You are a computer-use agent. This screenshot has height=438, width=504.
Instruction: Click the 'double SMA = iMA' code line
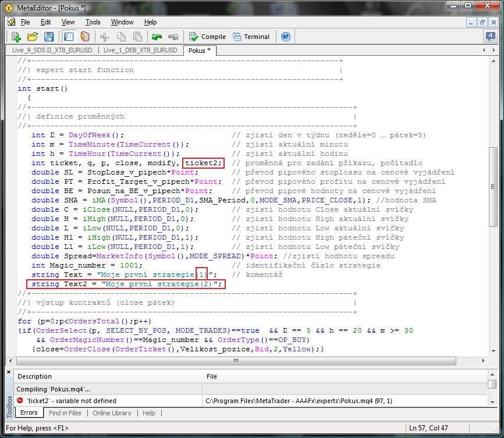pyautogui.click(x=201, y=200)
